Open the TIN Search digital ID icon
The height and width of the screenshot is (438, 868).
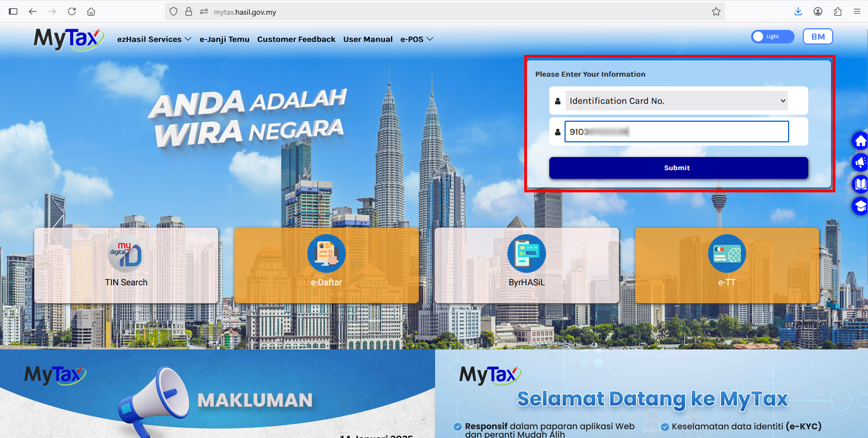[126, 254]
